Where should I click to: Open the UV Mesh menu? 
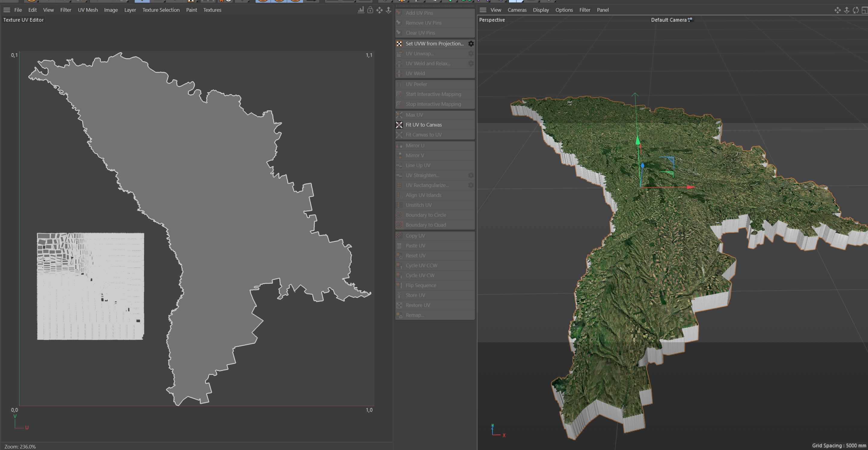87,10
